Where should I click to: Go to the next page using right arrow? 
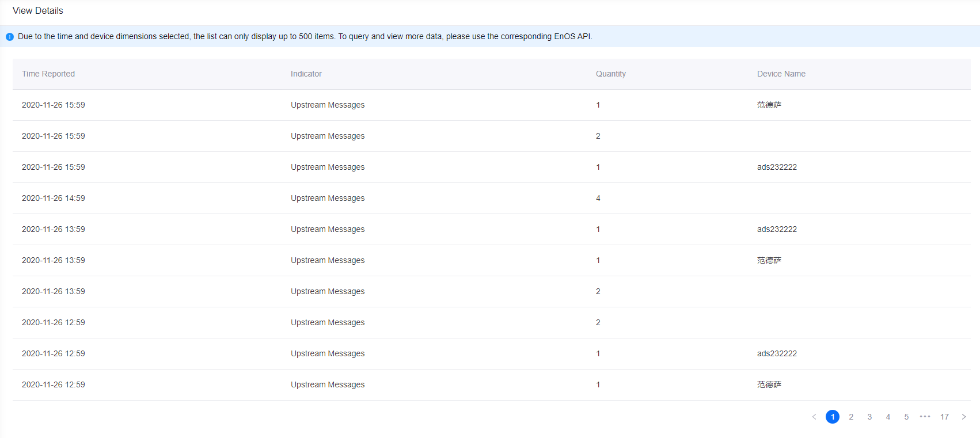point(963,417)
